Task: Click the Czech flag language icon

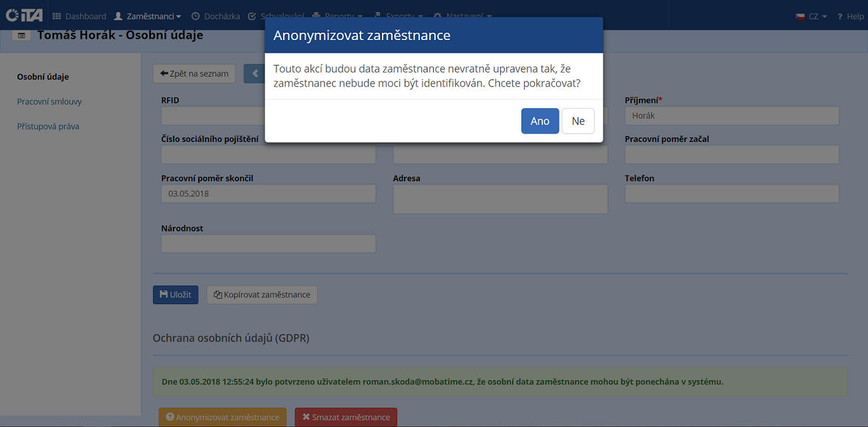Action: [x=800, y=16]
